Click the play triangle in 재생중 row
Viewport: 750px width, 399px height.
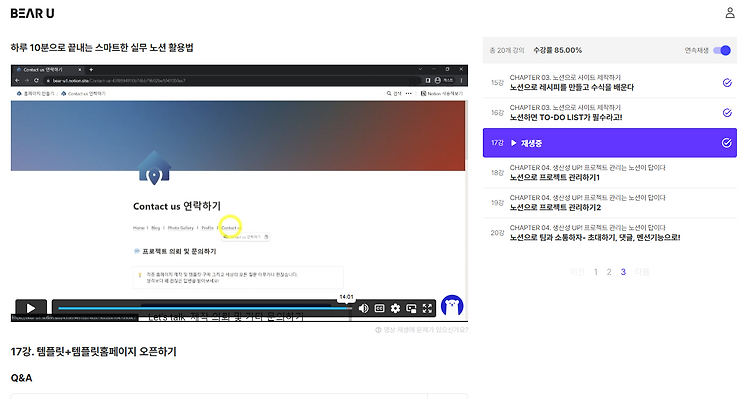click(x=513, y=143)
